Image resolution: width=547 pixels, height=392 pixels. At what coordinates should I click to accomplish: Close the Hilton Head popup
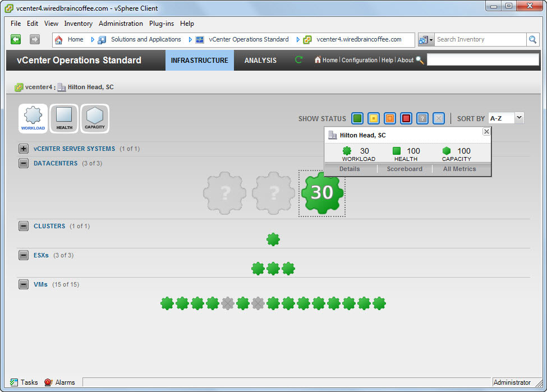(x=486, y=131)
